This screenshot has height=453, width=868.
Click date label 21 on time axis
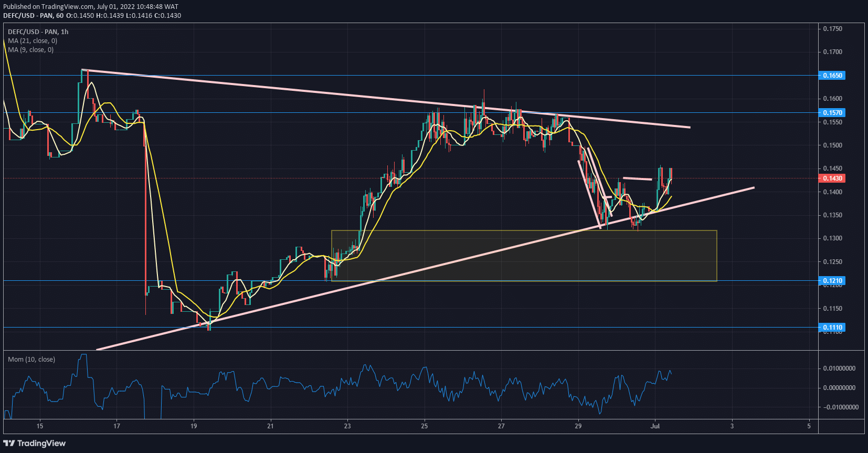point(270,426)
